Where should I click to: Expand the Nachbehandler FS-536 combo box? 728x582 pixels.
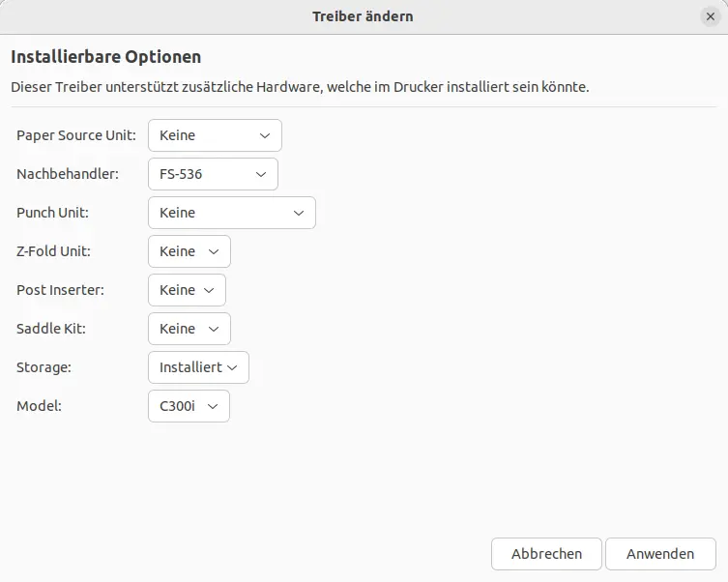[x=213, y=174]
